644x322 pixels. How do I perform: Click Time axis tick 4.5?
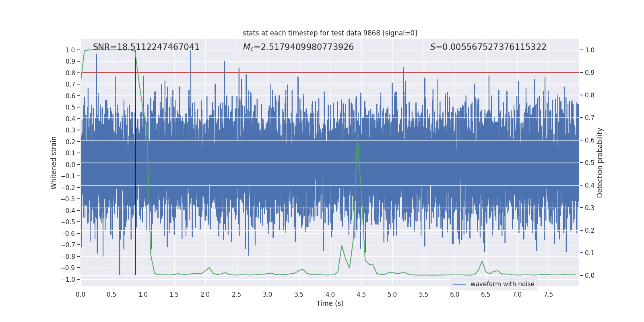coord(361,295)
